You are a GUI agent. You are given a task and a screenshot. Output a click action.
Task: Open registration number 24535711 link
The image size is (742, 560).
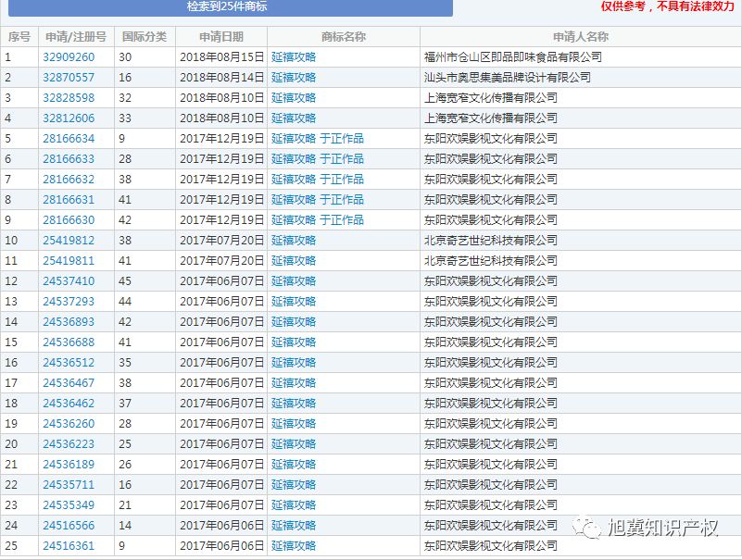(69, 484)
